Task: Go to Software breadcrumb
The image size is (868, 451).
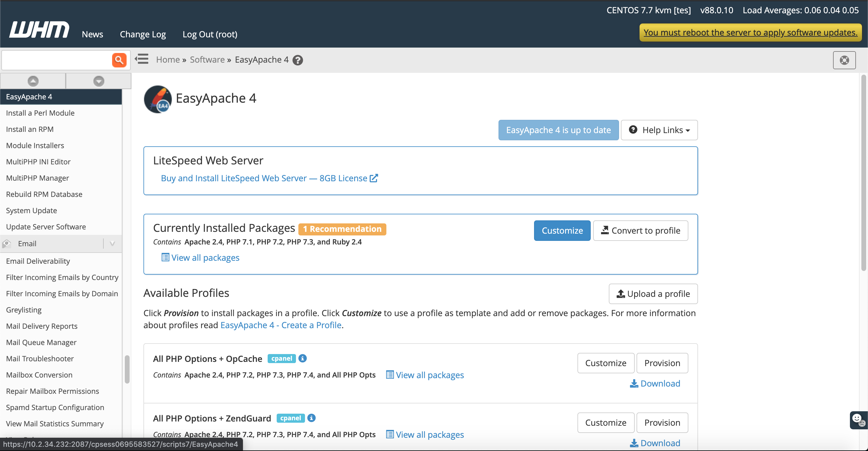Action: click(207, 60)
